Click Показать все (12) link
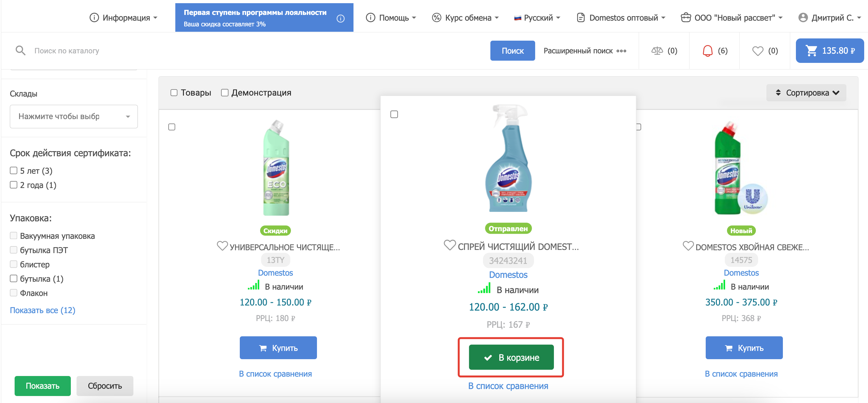868x403 pixels. pyautogui.click(x=43, y=310)
